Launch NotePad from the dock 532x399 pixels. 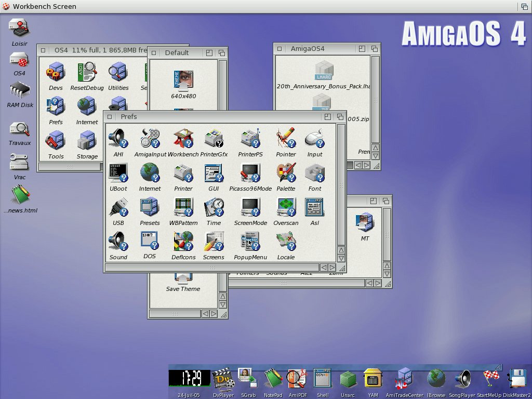click(273, 379)
